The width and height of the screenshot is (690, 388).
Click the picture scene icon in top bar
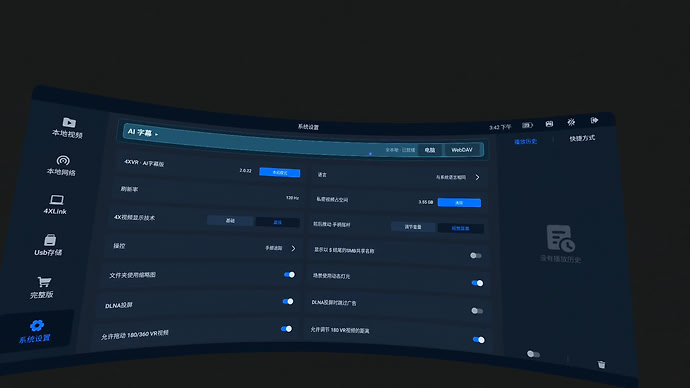tap(549, 124)
